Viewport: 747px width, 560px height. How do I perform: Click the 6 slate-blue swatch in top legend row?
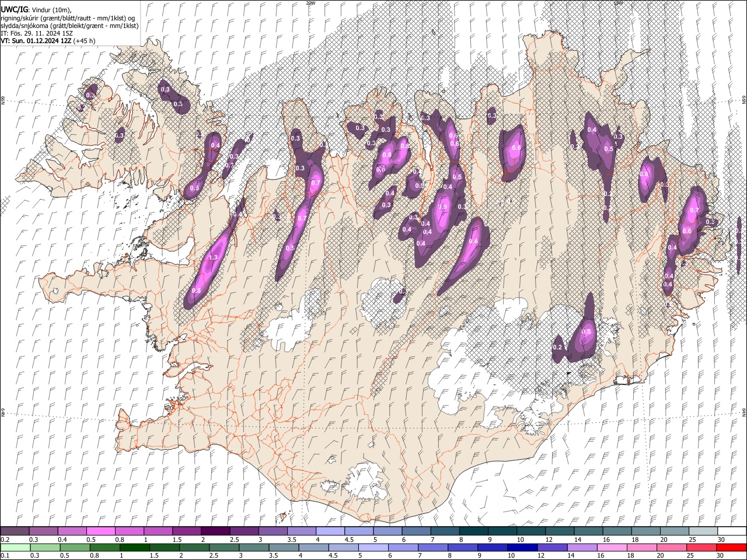[416, 531]
